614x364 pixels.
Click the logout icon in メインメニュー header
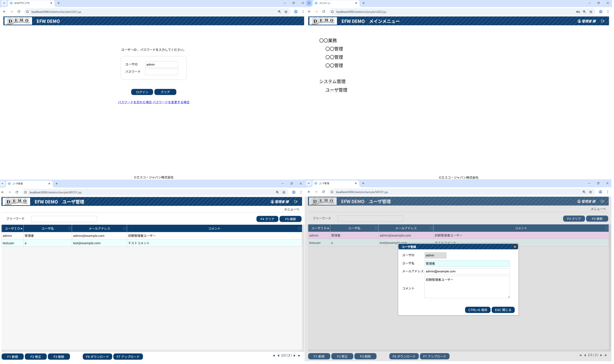tap(603, 21)
